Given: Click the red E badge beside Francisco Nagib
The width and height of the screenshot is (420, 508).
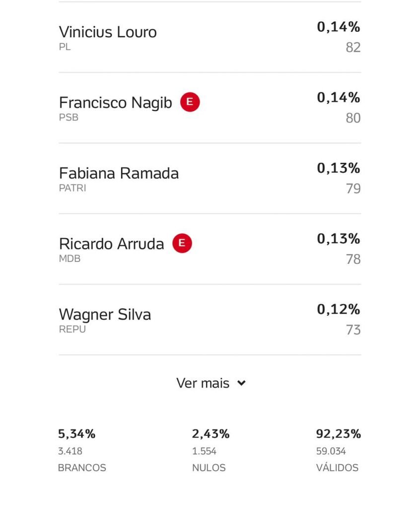Looking at the screenshot, I should (190, 102).
